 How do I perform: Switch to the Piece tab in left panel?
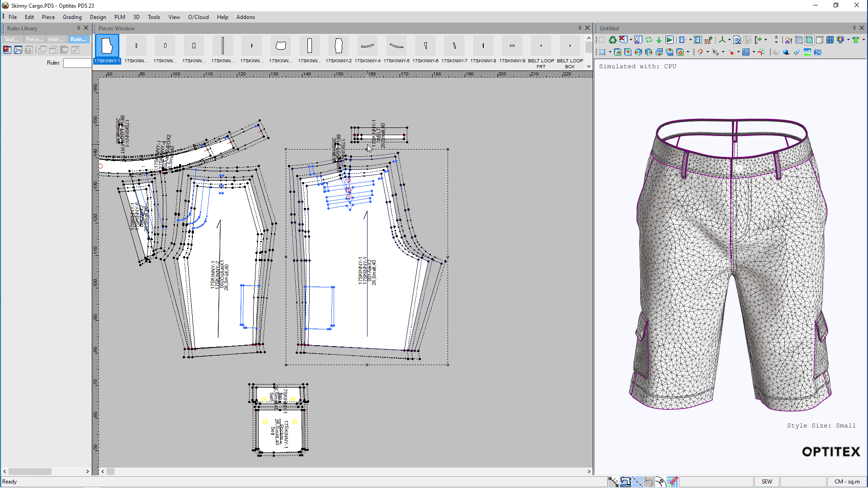click(34, 39)
